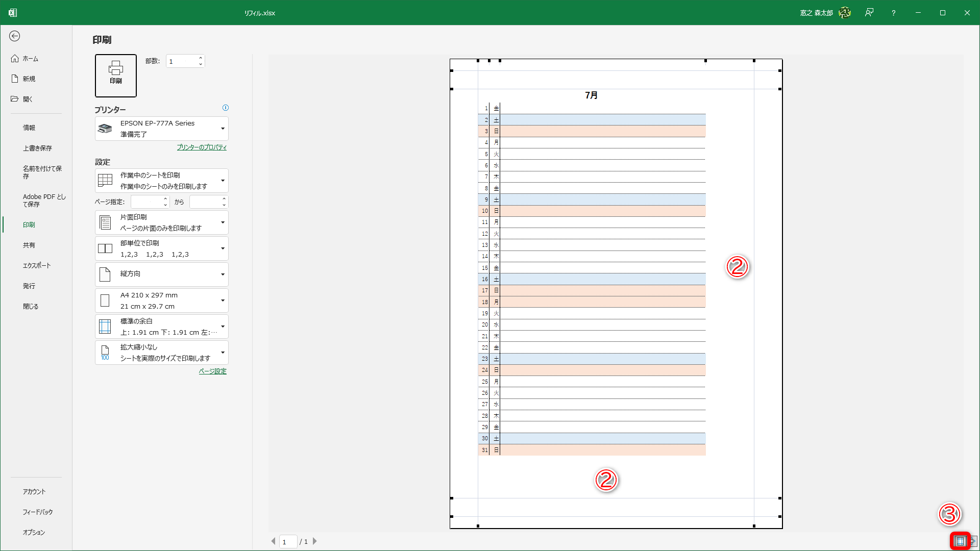Image resolution: width=980 pixels, height=551 pixels.
Task: Click the ページ設定 link
Action: [212, 371]
